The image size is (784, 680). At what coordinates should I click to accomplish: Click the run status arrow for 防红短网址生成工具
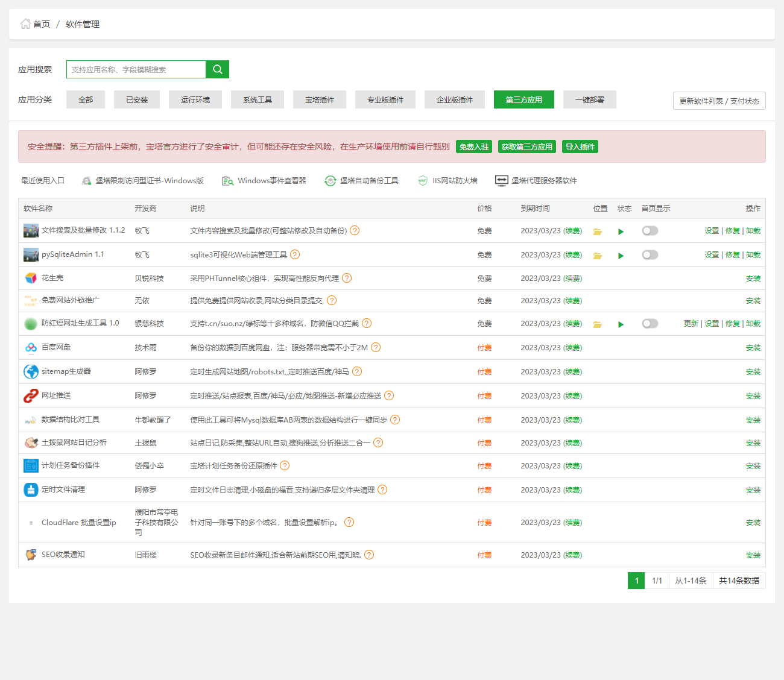tap(621, 324)
